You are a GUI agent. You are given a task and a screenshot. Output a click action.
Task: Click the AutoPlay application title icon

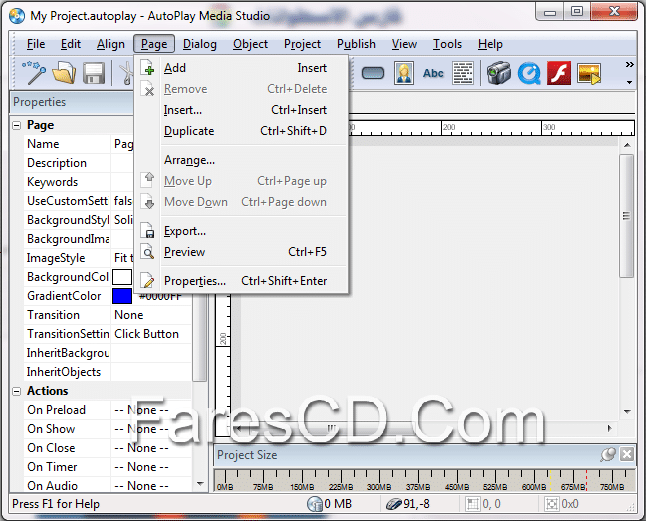17,16
